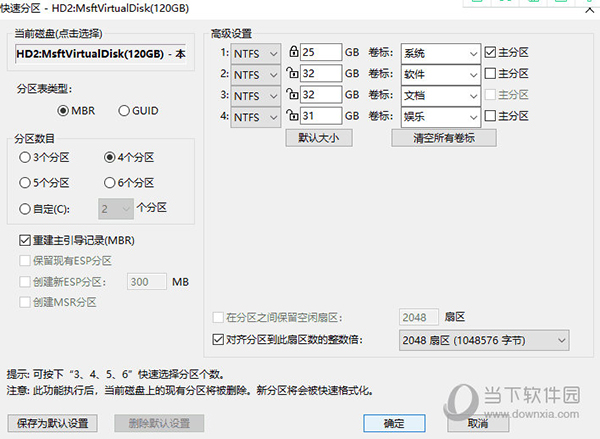This screenshot has width=600, height=439.
Task: Click the locked padlock icon for partition 1
Action: 293,51
